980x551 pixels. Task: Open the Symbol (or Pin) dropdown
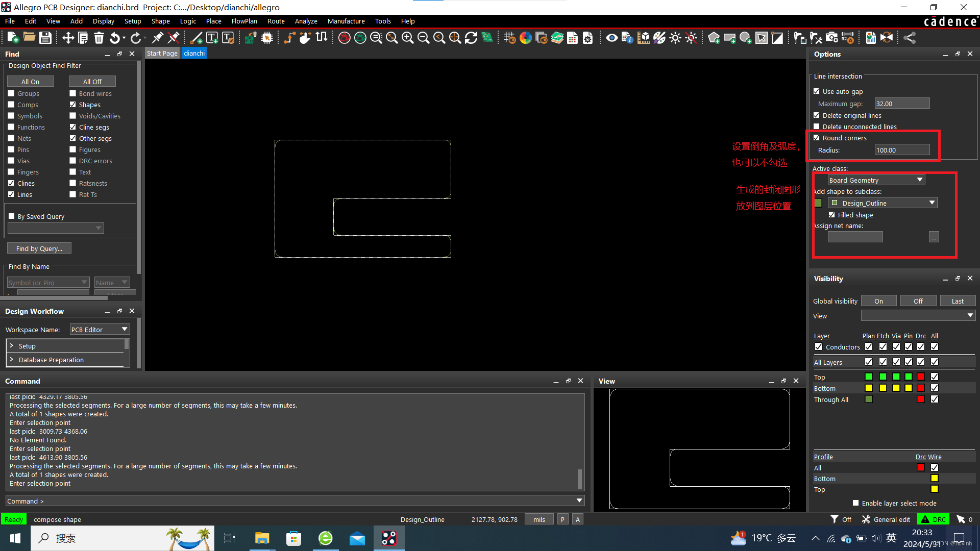pyautogui.click(x=48, y=283)
